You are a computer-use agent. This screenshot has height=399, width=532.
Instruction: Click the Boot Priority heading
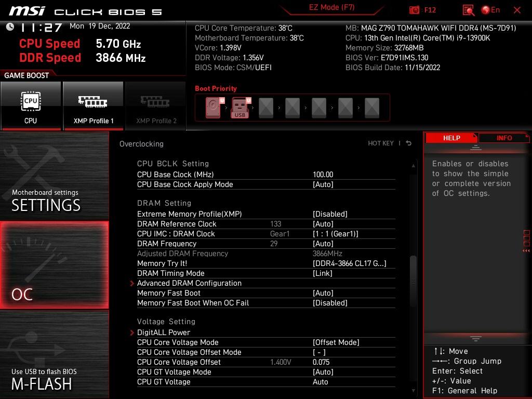(x=216, y=88)
